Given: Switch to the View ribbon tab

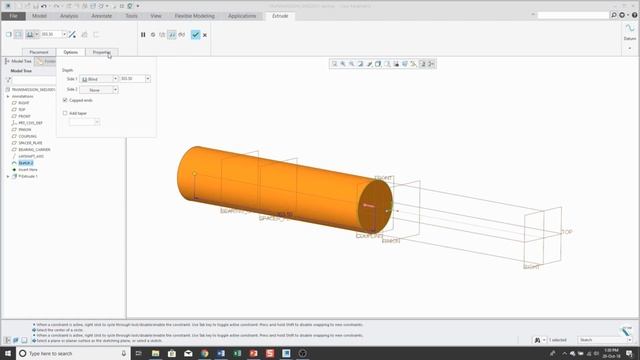Looking at the screenshot, I should pos(156,16).
